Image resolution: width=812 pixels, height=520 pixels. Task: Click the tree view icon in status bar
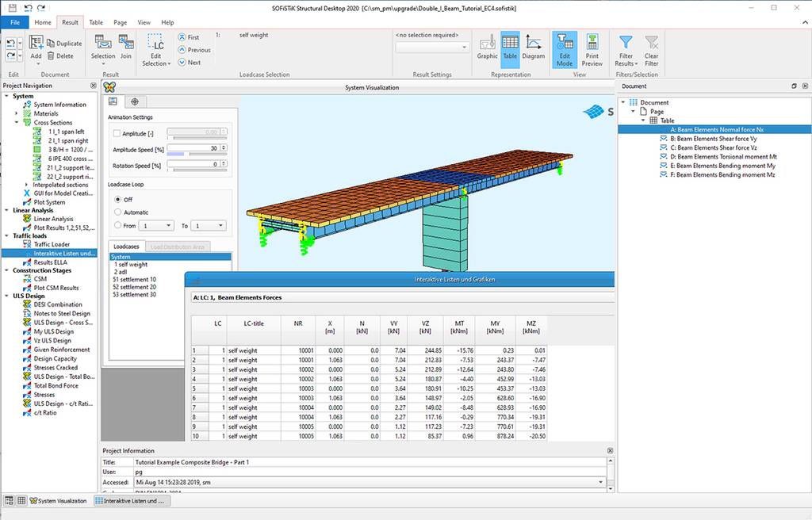pos(10,500)
